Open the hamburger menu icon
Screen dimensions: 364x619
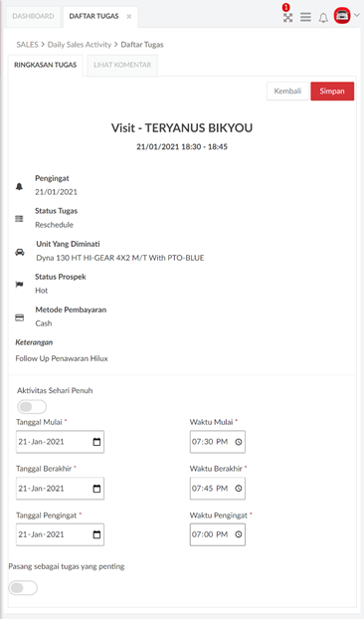click(x=305, y=17)
